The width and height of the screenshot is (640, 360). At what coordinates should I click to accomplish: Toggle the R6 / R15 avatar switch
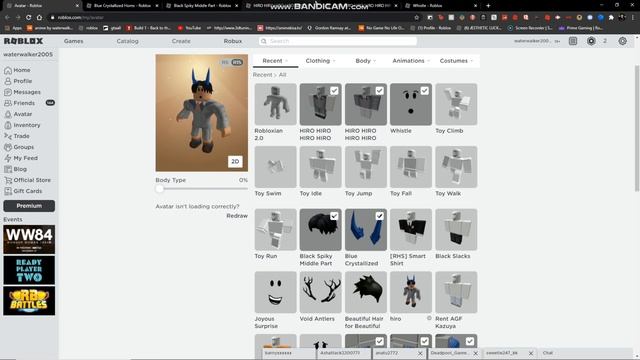pyautogui.click(x=232, y=62)
